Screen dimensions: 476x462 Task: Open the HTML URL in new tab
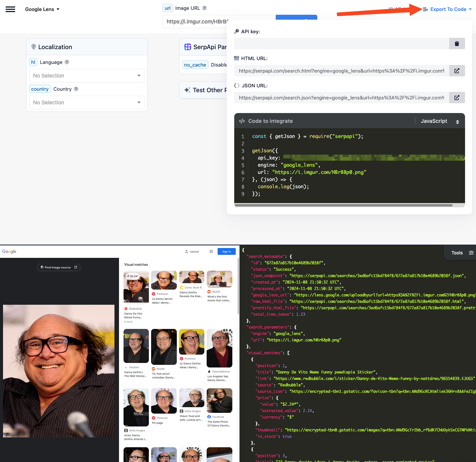point(457,71)
